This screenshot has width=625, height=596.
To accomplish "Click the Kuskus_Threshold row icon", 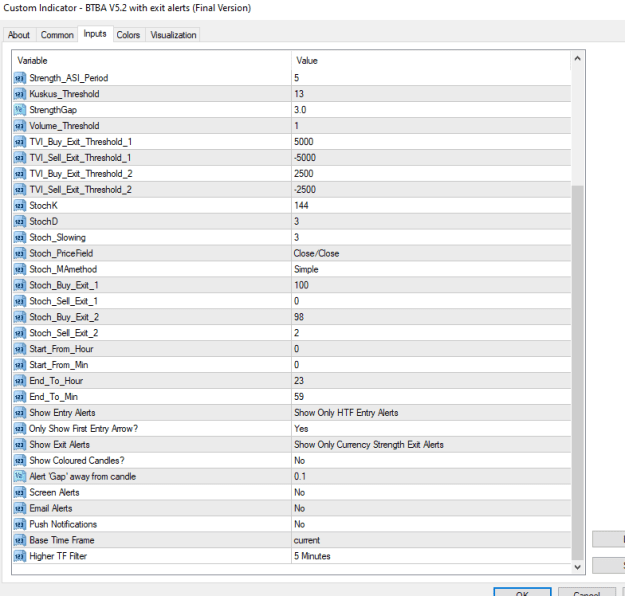I will tap(20, 94).
